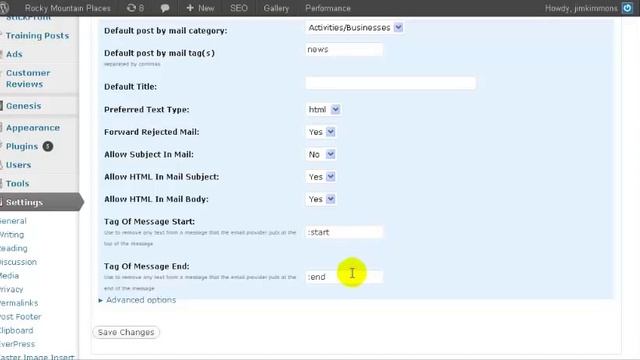Open Training Posts in sidebar
Viewport: 640px width, 360px height.
[37, 36]
